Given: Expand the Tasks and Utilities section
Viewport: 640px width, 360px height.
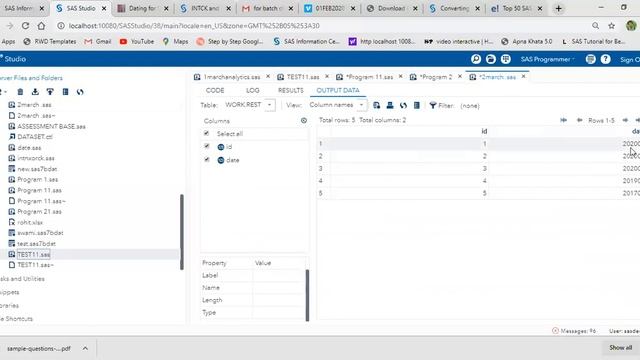Looking at the screenshot, I should [22, 279].
